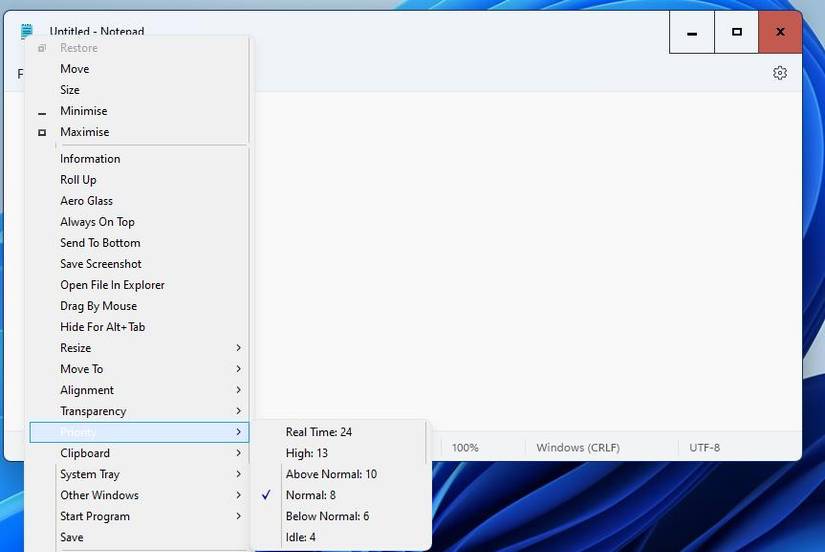
Task: Set priority to Below Normal: 6
Action: (x=340, y=517)
